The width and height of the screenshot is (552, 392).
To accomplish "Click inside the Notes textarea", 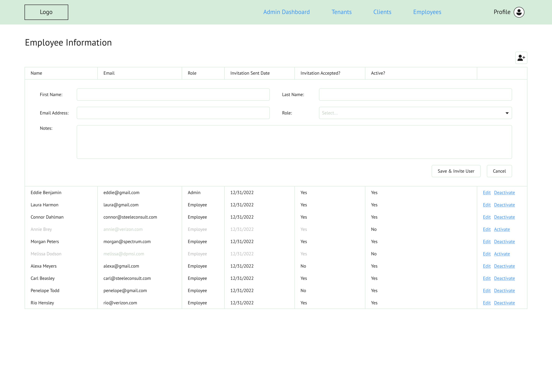I will [294, 142].
